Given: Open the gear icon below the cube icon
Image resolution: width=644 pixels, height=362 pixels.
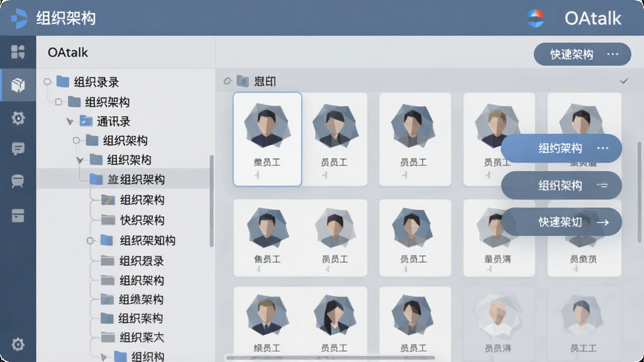Looking at the screenshot, I should (18, 118).
